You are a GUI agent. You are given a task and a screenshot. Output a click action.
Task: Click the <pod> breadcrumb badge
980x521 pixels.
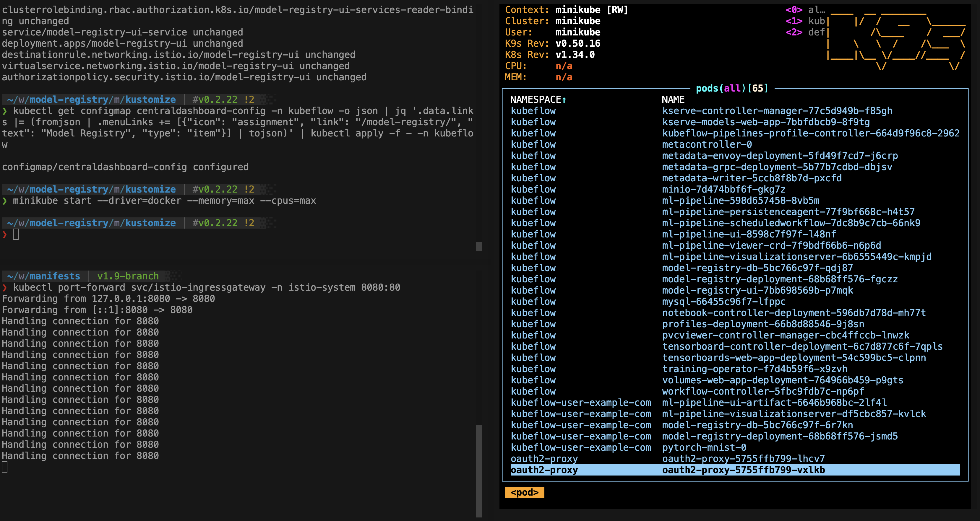coord(524,492)
